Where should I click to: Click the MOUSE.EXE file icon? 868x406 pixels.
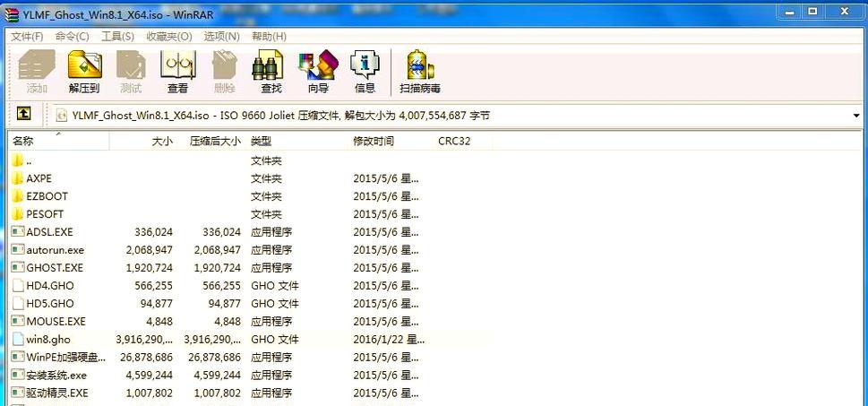18,321
